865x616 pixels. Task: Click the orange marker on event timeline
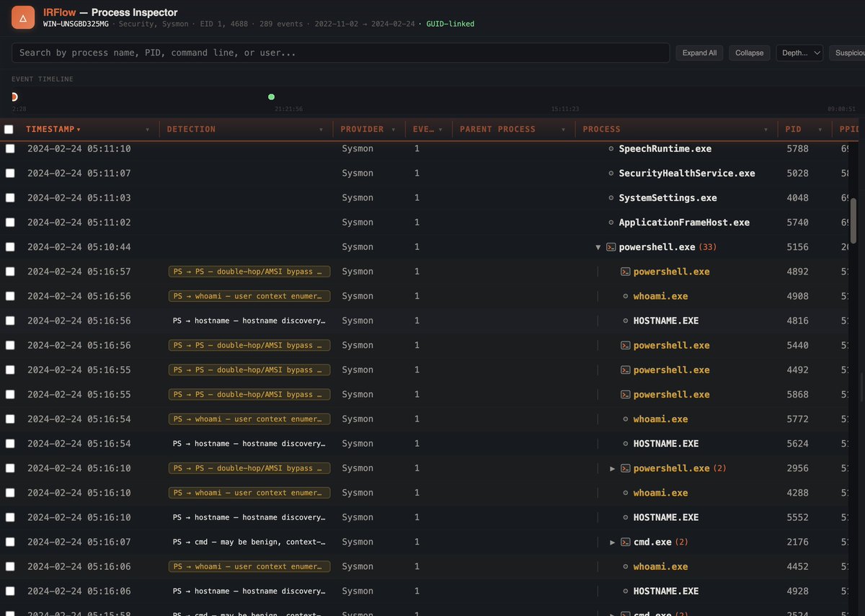(14, 97)
